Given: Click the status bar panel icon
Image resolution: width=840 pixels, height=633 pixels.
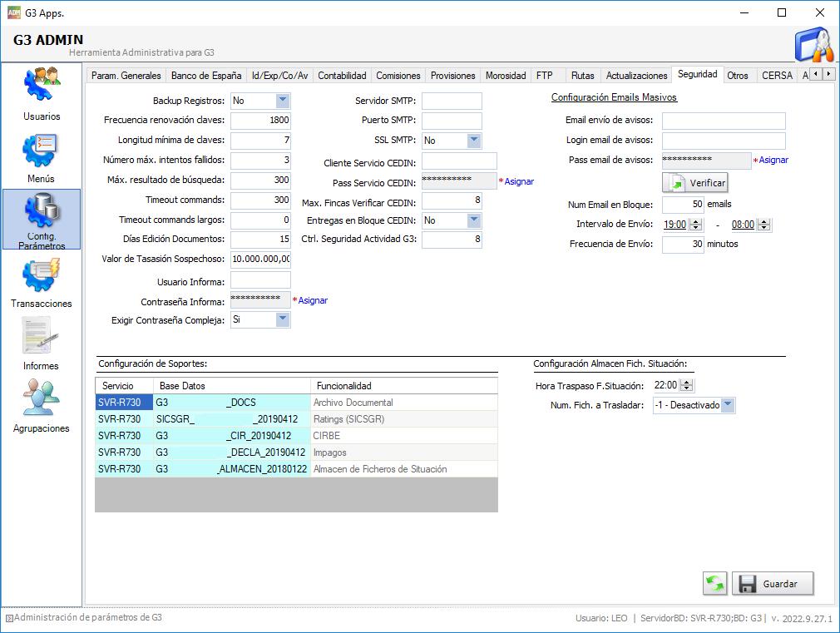Looking at the screenshot, I should (x=8, y=618).
